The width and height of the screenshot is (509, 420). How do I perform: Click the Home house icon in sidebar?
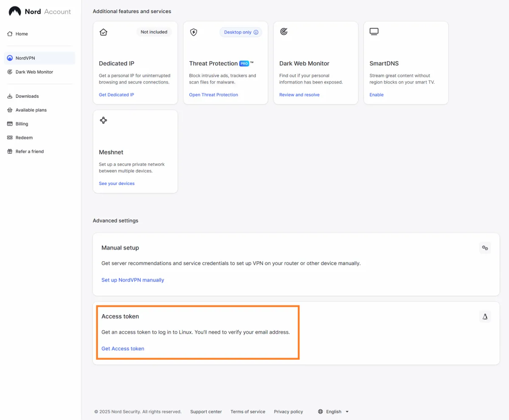(10, 34)
